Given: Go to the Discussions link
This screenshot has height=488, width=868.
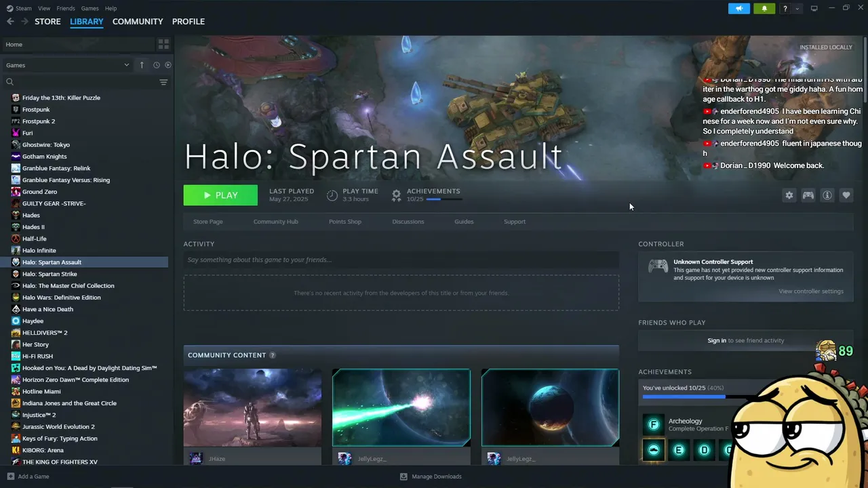Looking at the screenshot, I should [x=408, y=222].
